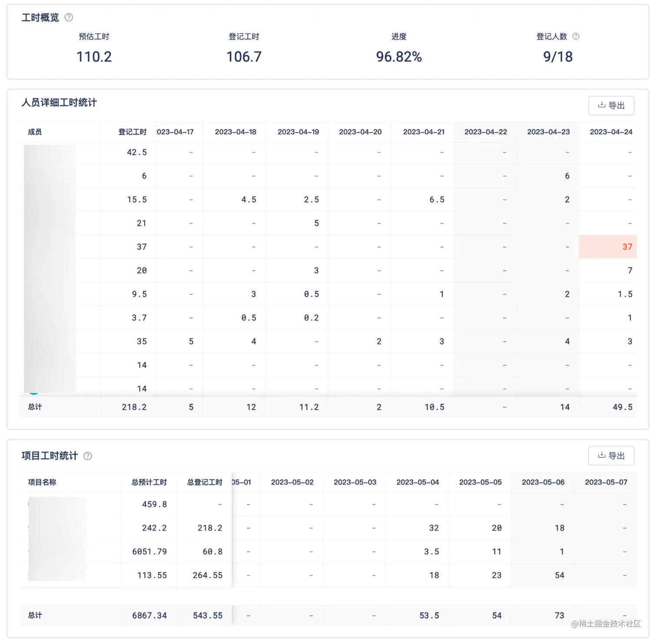Select the 2023-05-05 column header

coord(481,482)
